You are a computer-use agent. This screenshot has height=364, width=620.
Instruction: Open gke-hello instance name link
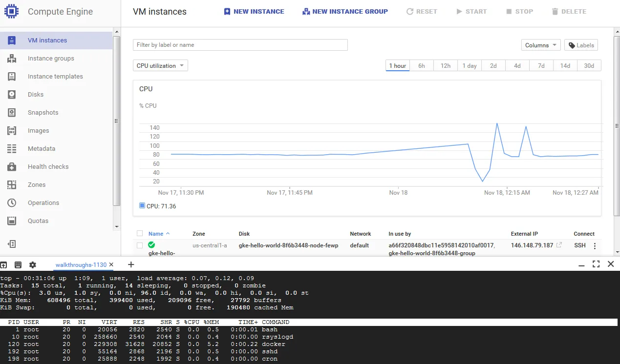pyautogui.click(x=162, y=253)
